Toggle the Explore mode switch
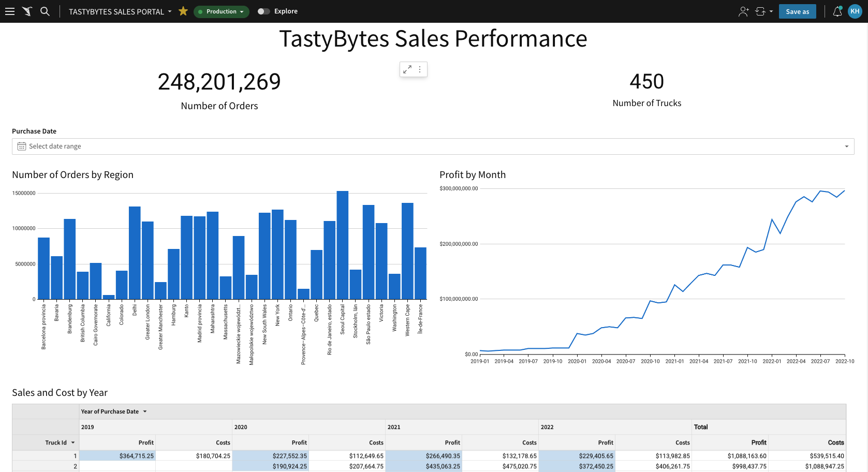 [x=263, y=11]
